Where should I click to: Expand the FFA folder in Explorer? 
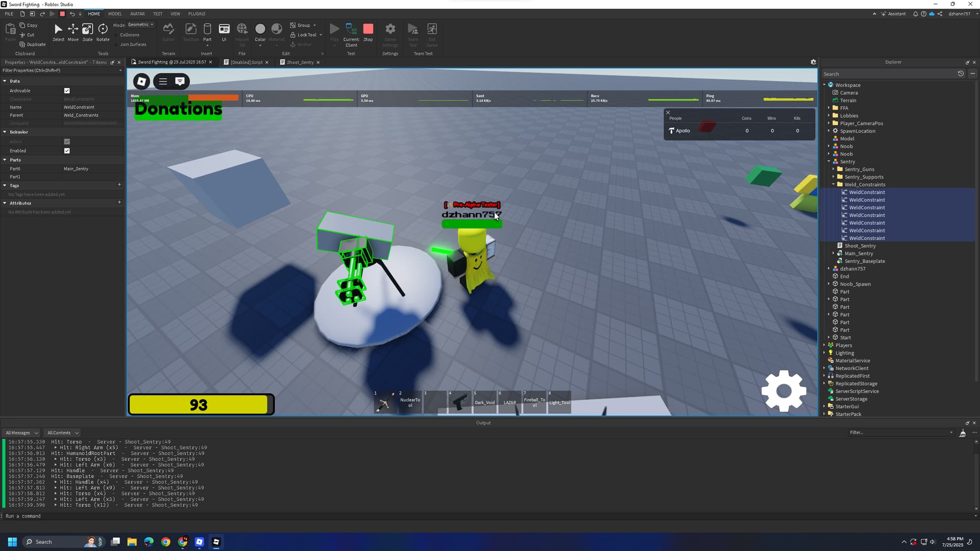click(x=828, y=108)
